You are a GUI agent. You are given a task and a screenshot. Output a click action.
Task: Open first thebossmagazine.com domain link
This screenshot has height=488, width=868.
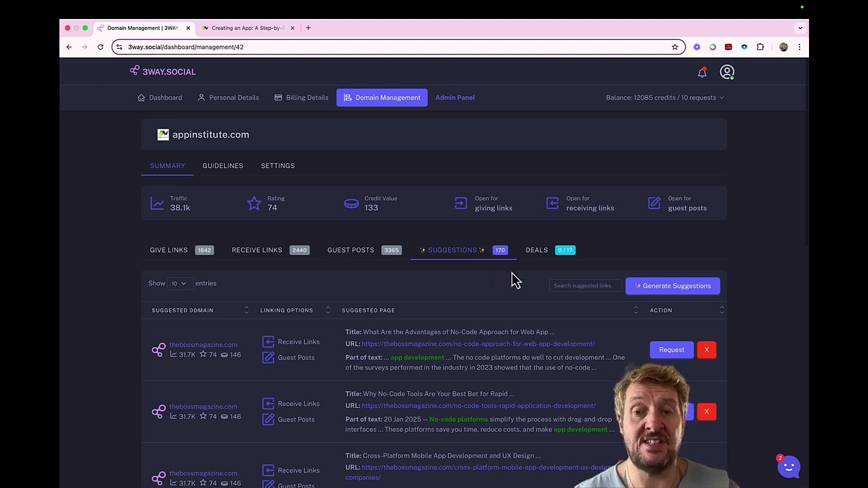pos(203,344)
